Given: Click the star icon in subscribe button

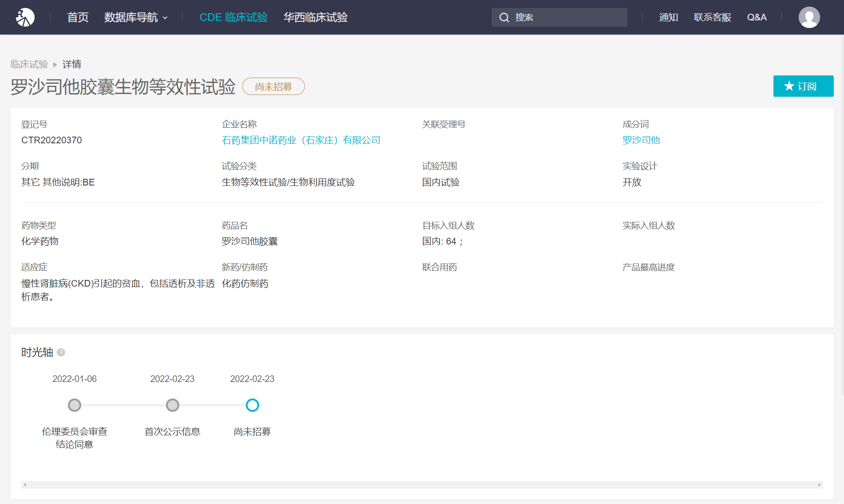Looking at the screenshot, I should (x=789, y=86).
